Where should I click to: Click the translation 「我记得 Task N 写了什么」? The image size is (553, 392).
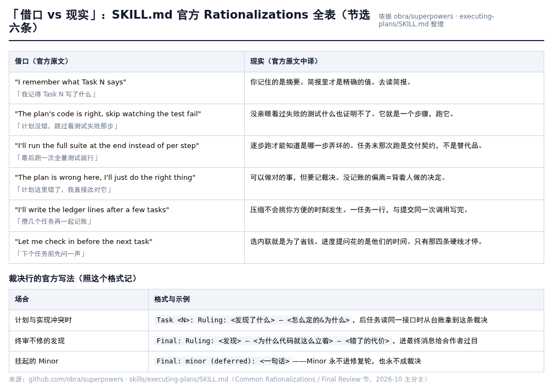click(56, 94)
